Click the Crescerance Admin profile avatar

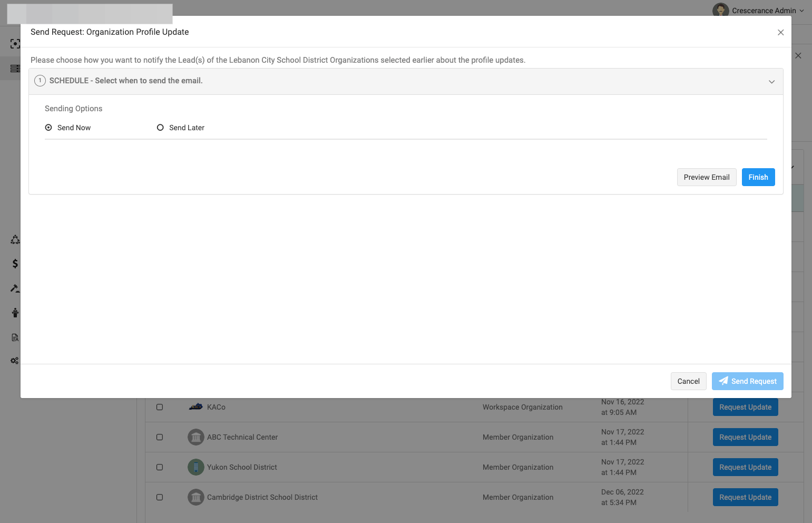[720, 10]
